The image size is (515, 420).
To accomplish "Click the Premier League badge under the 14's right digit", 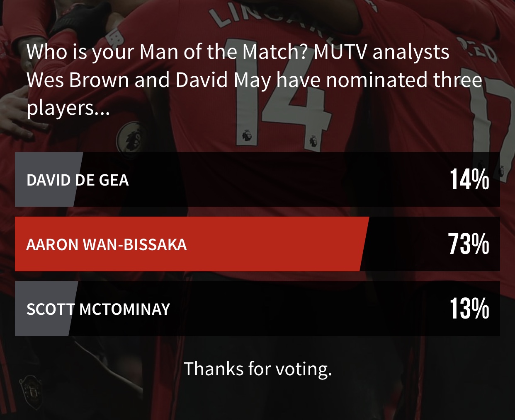I will [x=312, y=141].
